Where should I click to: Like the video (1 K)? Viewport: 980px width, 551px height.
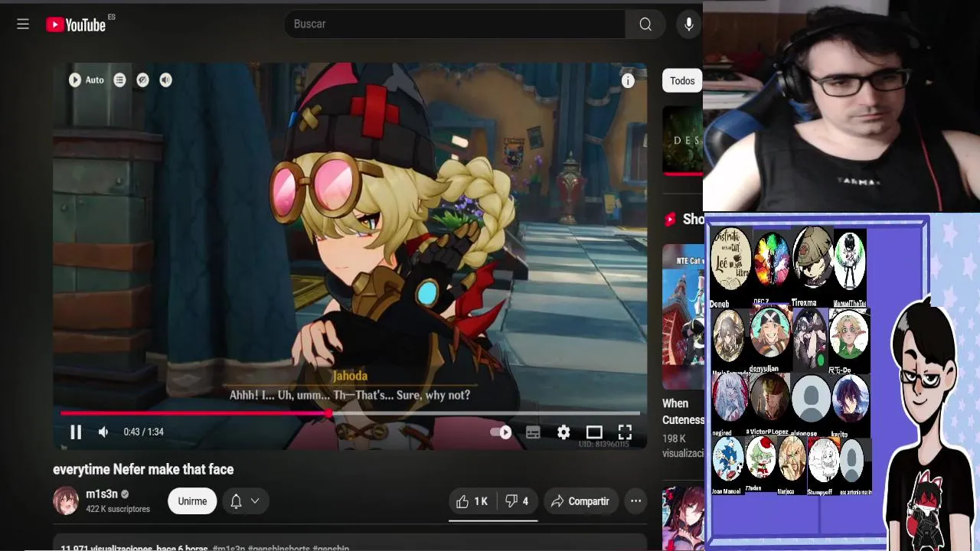(x=472, y=501)
